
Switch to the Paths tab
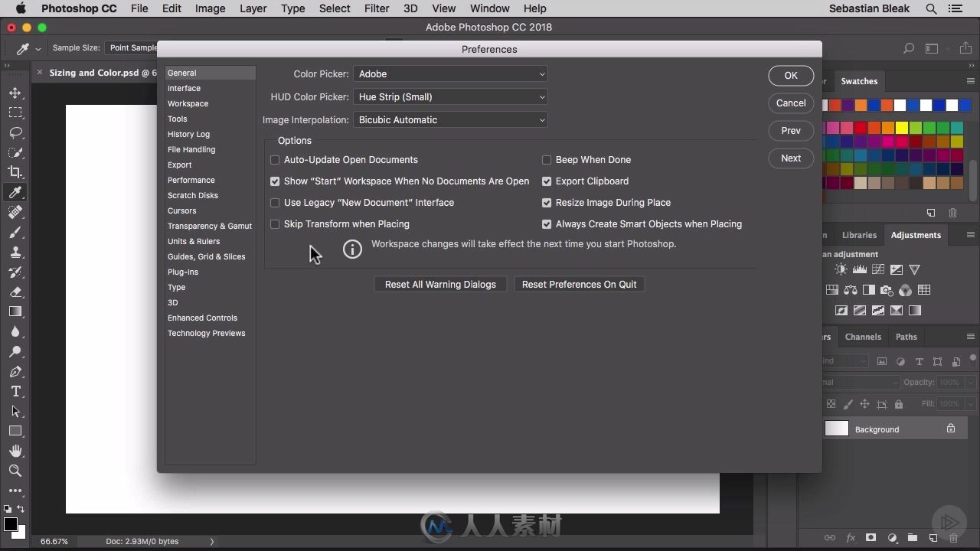coord(906,337)
